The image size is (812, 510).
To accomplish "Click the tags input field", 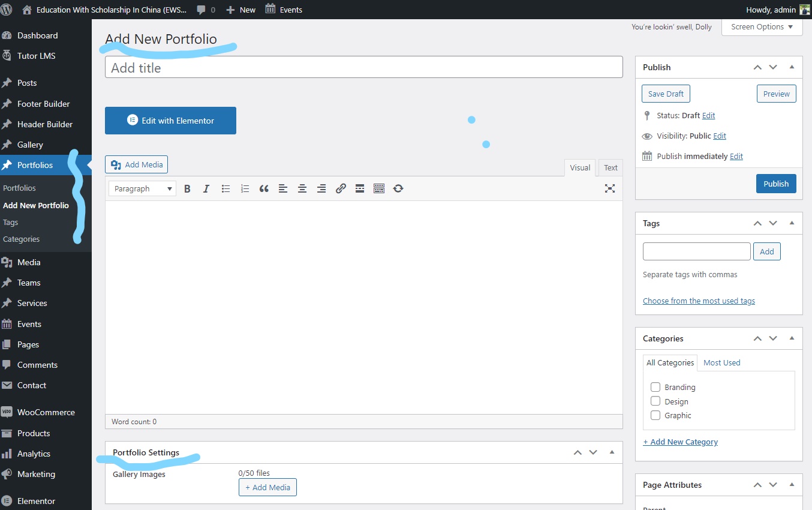I will tap(696, 251).
